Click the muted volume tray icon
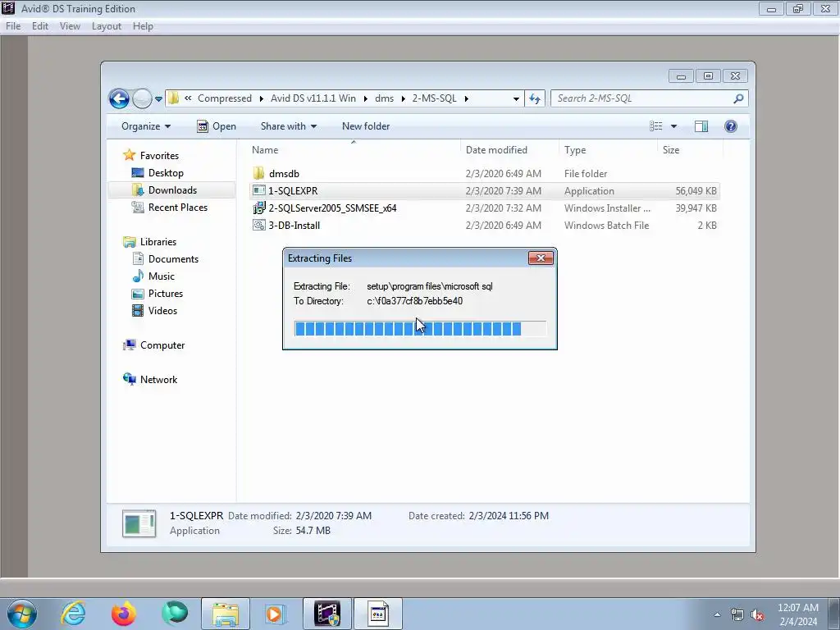 click(757, 615)
